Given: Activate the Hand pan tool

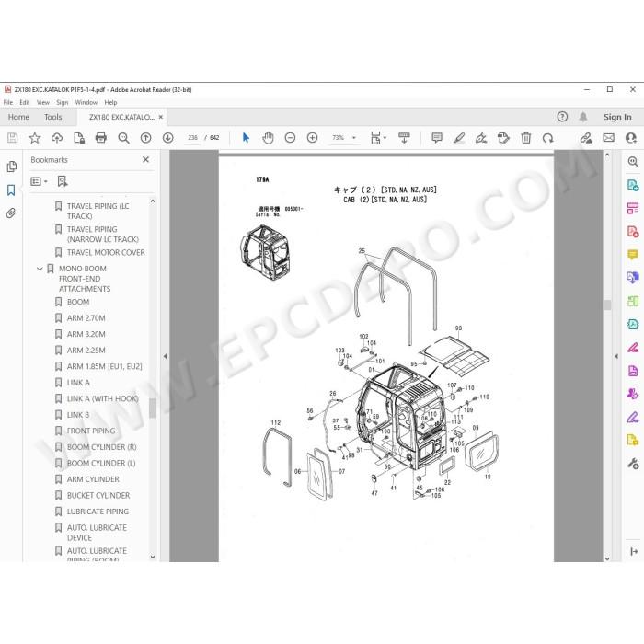Looking at the screenshot, I should (268, 138).
